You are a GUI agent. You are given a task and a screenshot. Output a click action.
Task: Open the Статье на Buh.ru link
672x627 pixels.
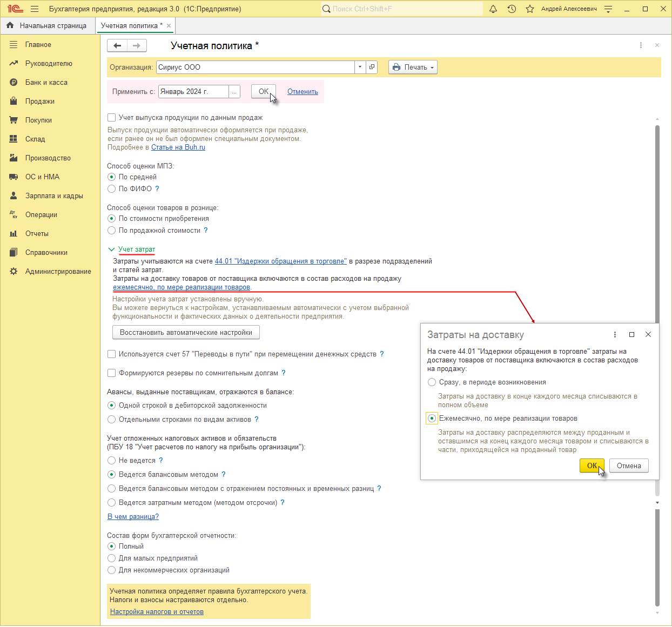pyautogui.click(x=178, y=147)
